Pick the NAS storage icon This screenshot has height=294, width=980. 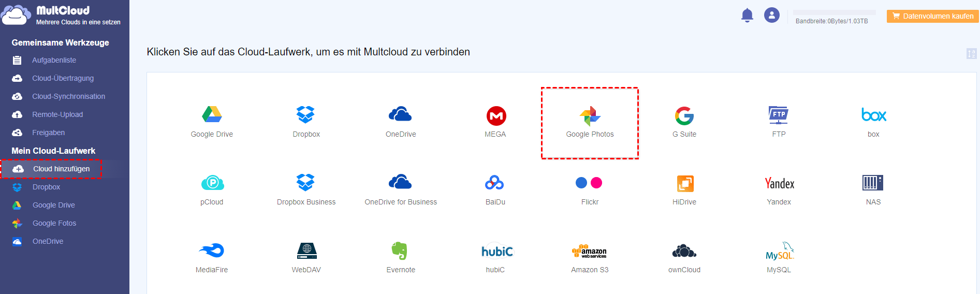tap(873, 183)
